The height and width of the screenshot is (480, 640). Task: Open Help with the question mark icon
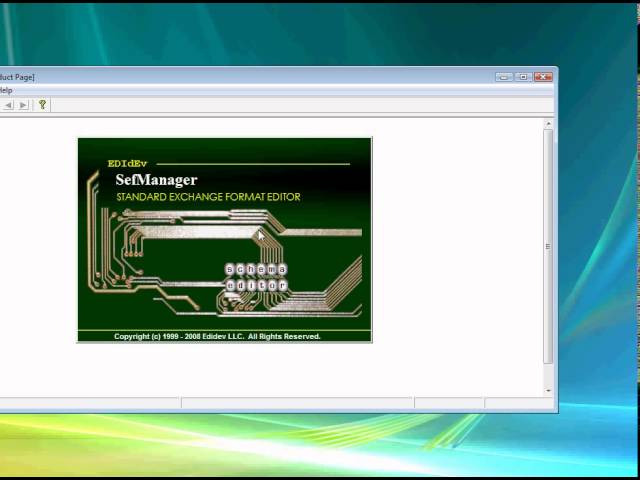click(42, 105)
